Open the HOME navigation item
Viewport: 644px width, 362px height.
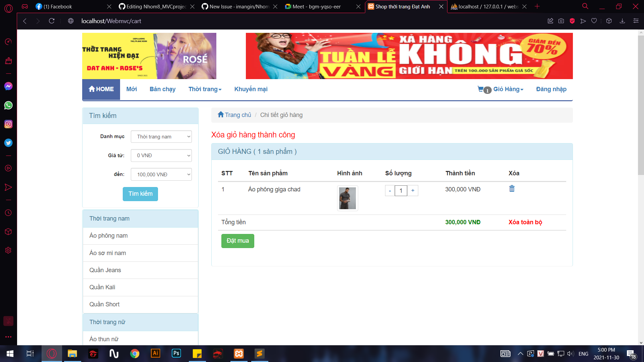pos(101,89)
